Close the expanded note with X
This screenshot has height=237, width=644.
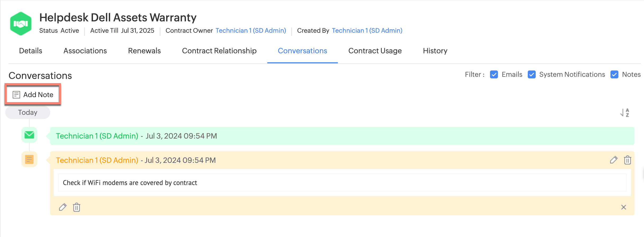coord(623,207)
